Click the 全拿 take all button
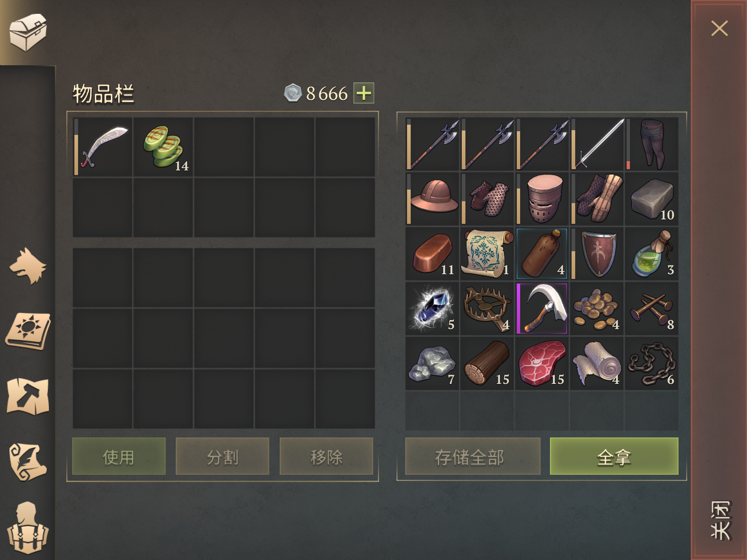The image size is (747, 560). pos(614,456)
